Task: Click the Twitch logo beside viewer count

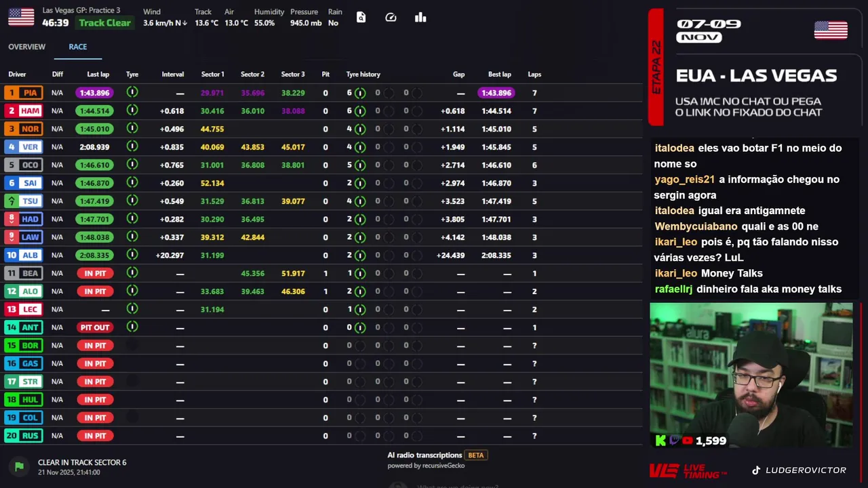Action: pos(674,441)
